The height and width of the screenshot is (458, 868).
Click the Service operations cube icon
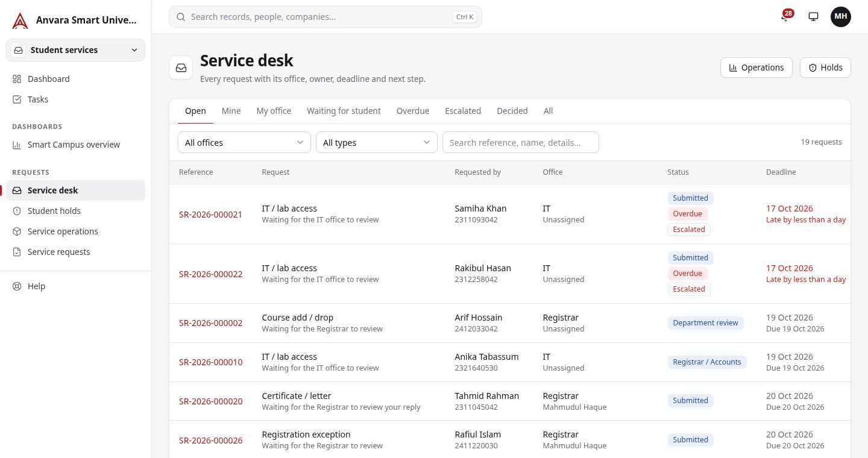click(17, 231)
